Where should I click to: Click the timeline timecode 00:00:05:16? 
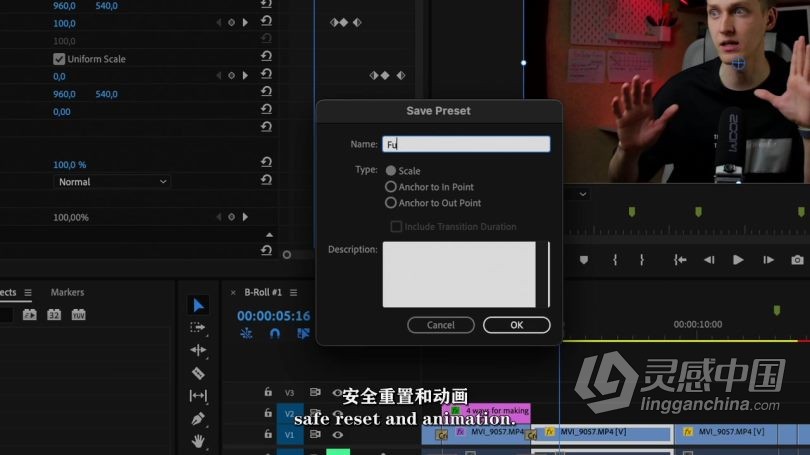coord(273,316)
